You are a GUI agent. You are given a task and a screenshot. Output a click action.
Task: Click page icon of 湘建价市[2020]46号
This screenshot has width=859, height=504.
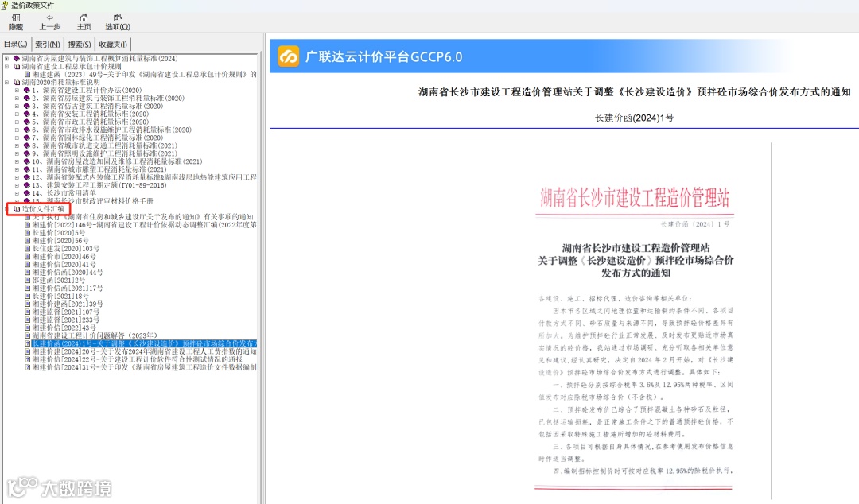click(x=27, y=257)
